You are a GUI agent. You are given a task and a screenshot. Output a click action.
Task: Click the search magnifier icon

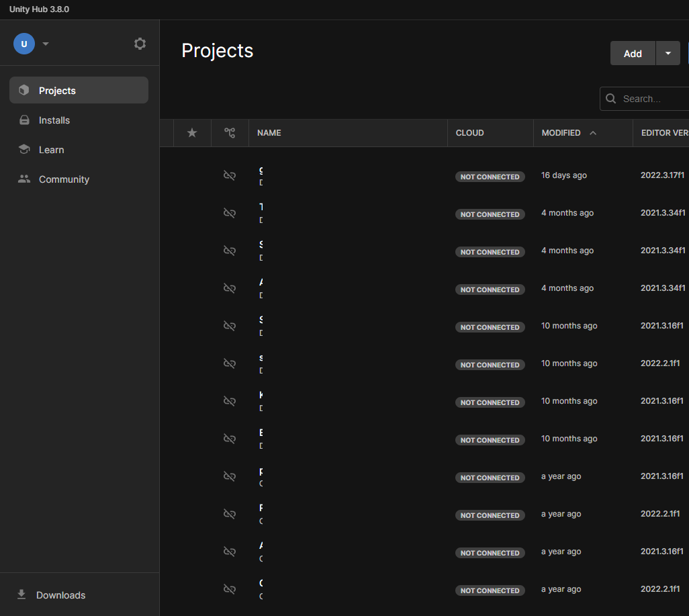[611, 99]
